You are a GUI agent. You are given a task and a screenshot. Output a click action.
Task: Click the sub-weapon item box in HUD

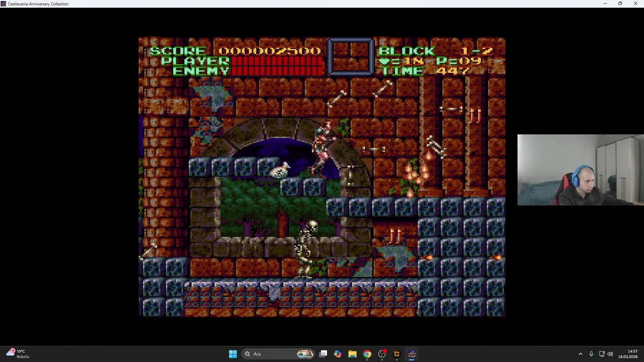(351, 56)
